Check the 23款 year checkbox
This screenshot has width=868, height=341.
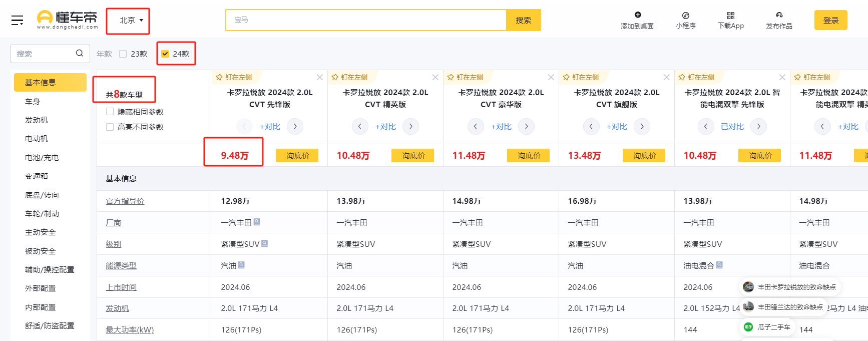click(x=123, y=54)
